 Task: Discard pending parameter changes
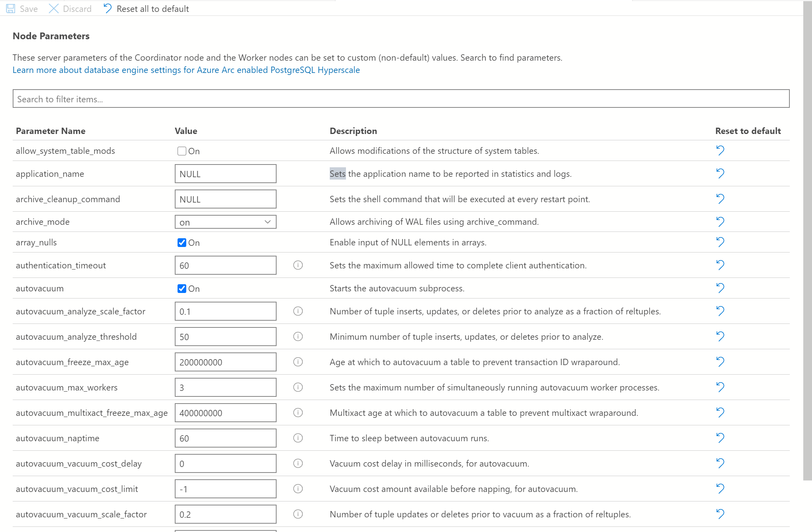[70, 8]
